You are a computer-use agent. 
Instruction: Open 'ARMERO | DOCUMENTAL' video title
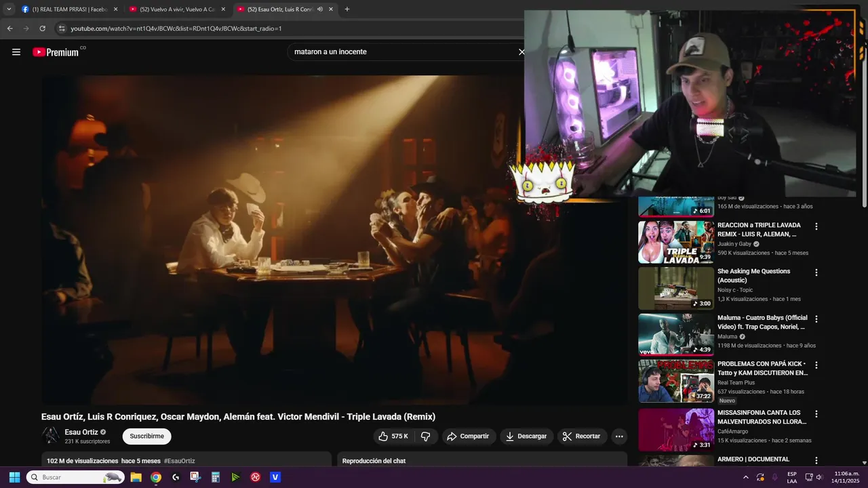[x=753, y=460]
